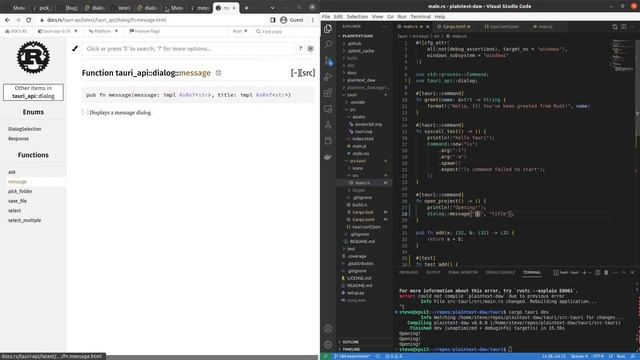This screenshot has height=360, width=640.
Task: Open the Rust dropdown on docs.rs toolbar
Action: pos(240,31)
